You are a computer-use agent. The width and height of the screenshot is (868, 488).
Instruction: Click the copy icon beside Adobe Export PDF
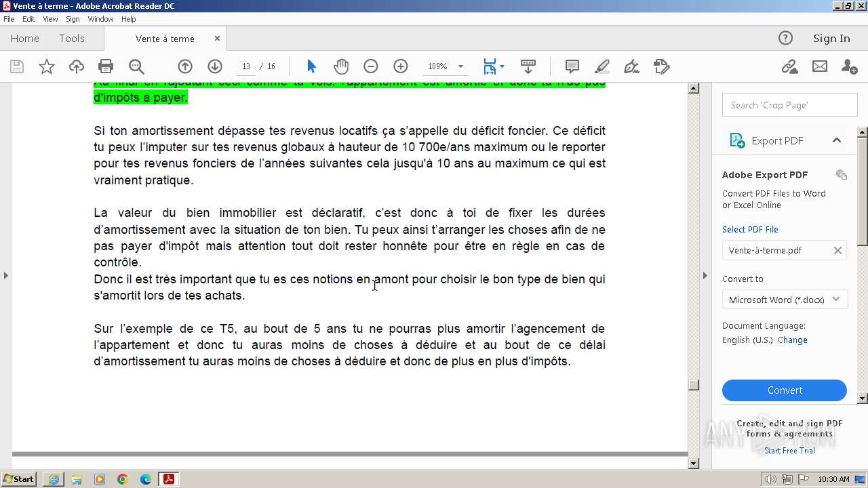[x=842, y=175]
